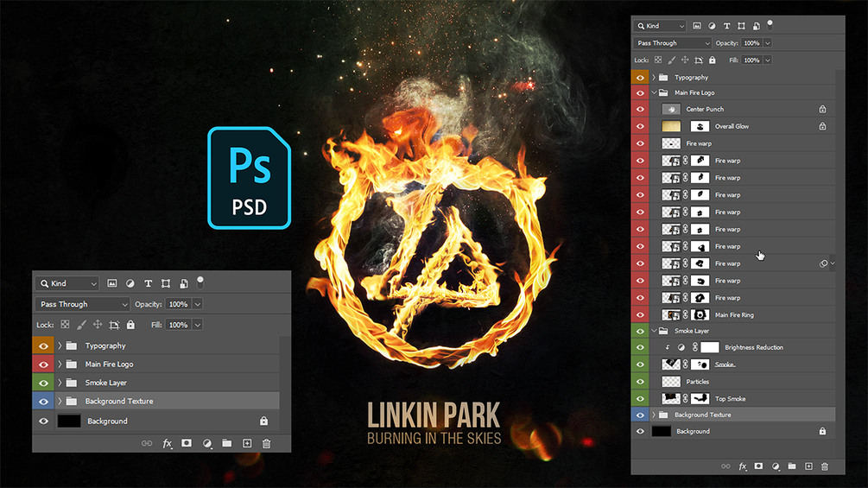Viewport: 868px width, 488px height.
Task: Hide Main Fire Logo group in left panel
Action: [44, 364]
